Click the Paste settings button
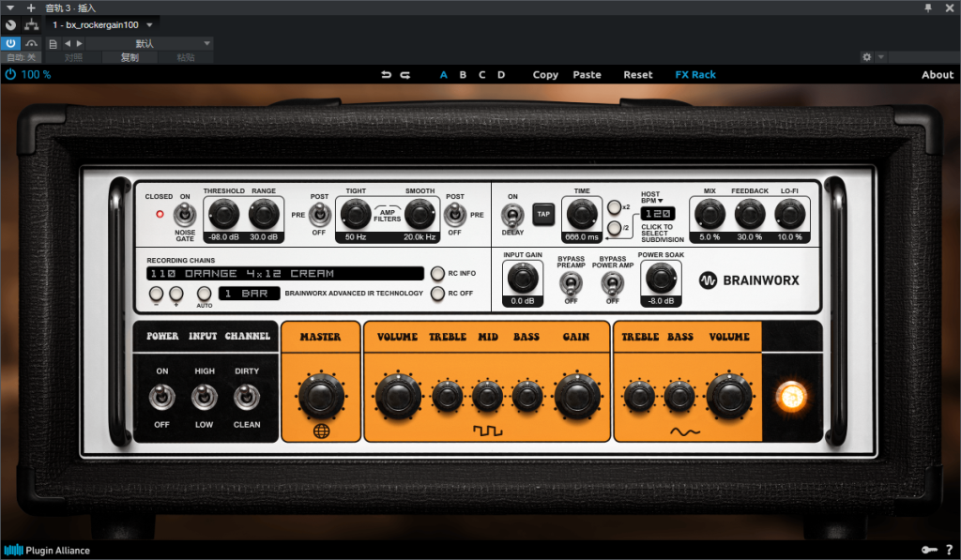The width and height of the screenshot is (961, 560). 587,75
